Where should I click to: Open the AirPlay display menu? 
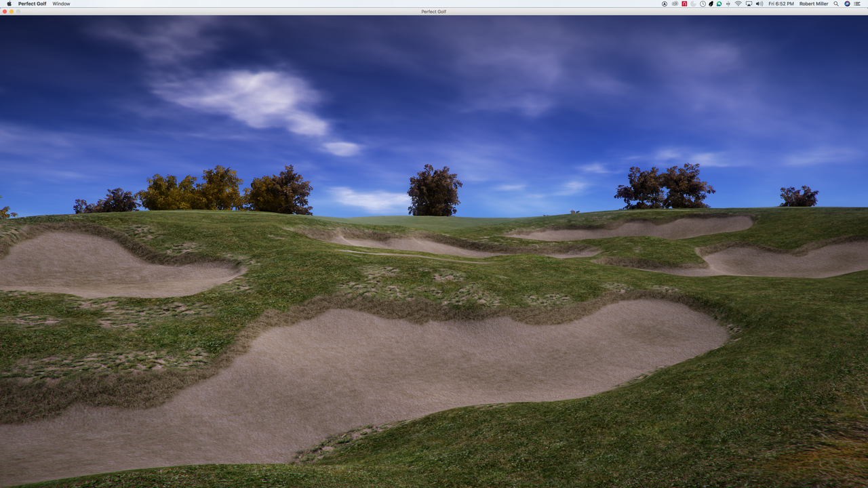[749, 3]
